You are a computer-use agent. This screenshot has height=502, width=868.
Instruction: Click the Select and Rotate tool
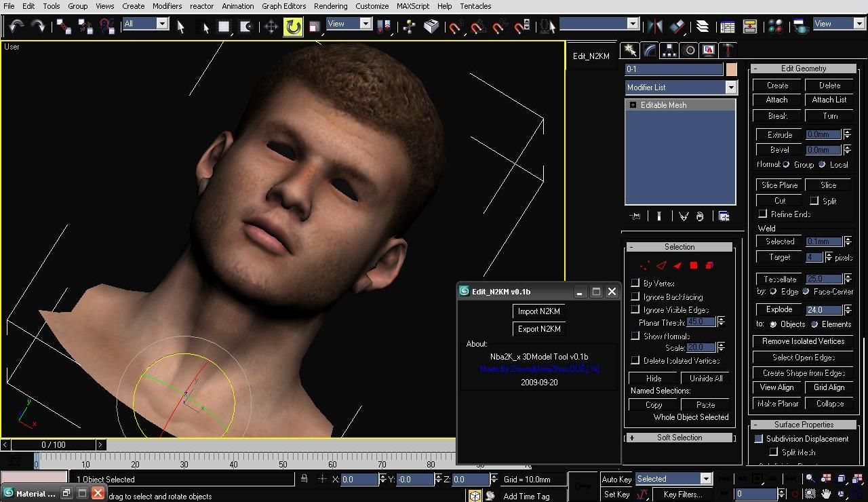(x=293, y=26)
